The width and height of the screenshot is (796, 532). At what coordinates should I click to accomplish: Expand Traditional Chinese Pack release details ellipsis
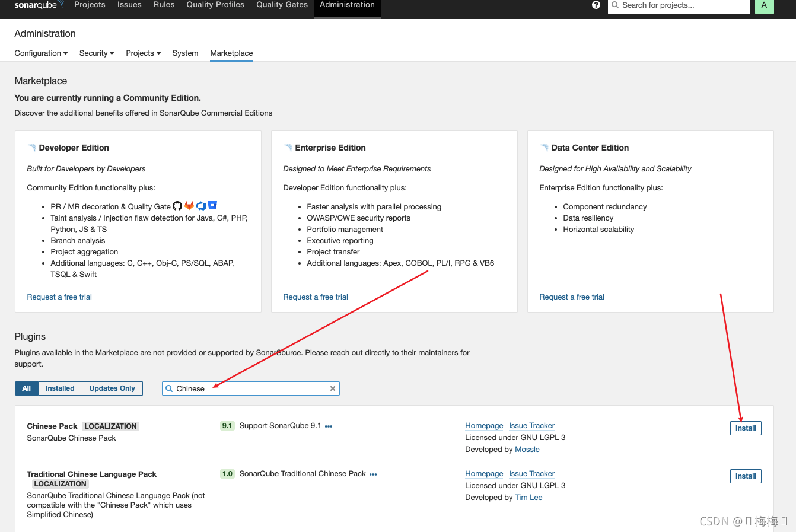[373, 474]
